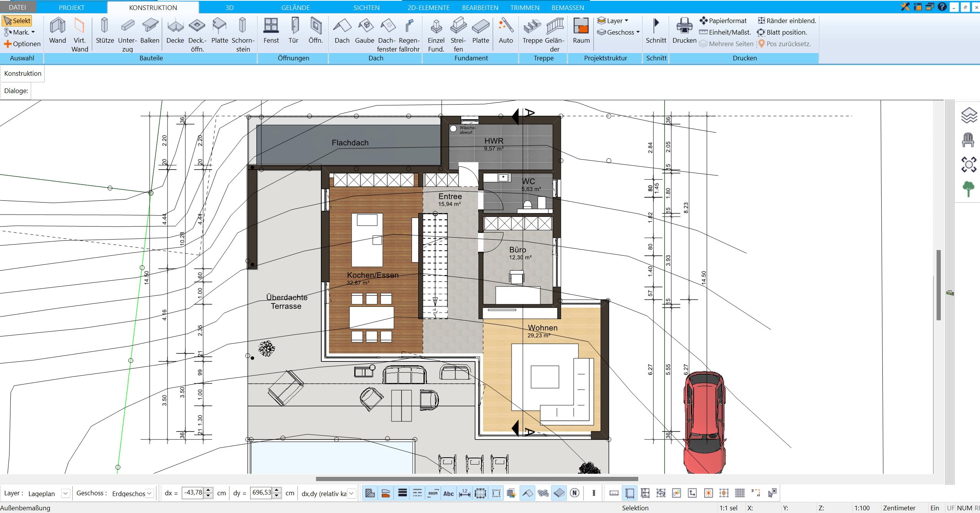
Task: Select the Geländer railing tool
Action: coord(555,35)
